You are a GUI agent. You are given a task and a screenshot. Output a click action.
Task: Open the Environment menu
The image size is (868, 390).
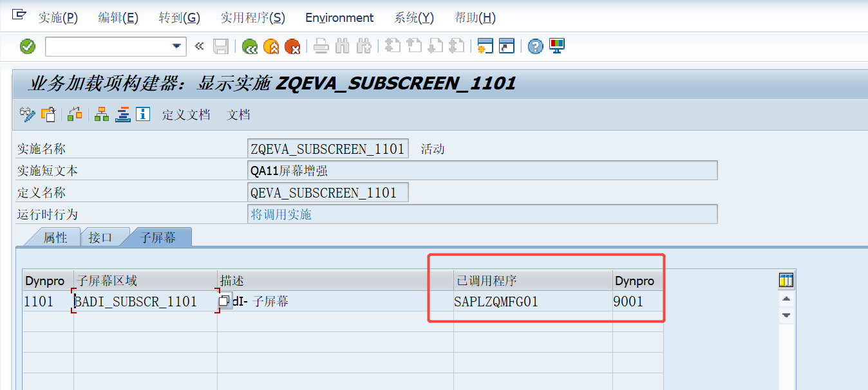click(339, 17)
